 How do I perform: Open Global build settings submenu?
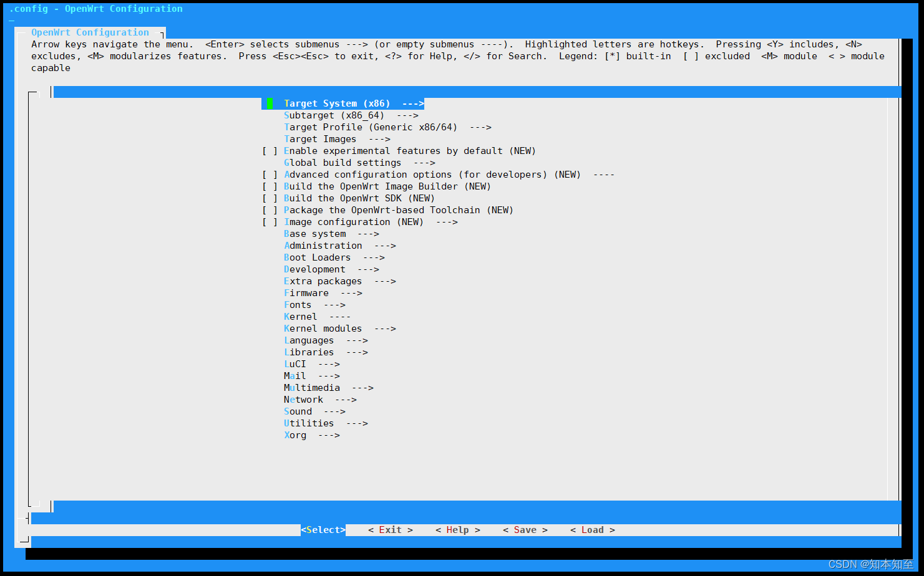coord(359,163)
